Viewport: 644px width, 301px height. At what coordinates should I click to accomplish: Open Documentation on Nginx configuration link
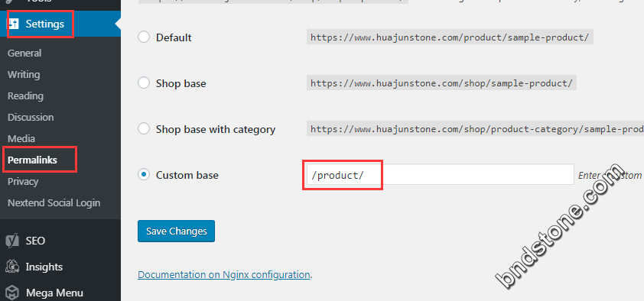click(x=224, y=274)
